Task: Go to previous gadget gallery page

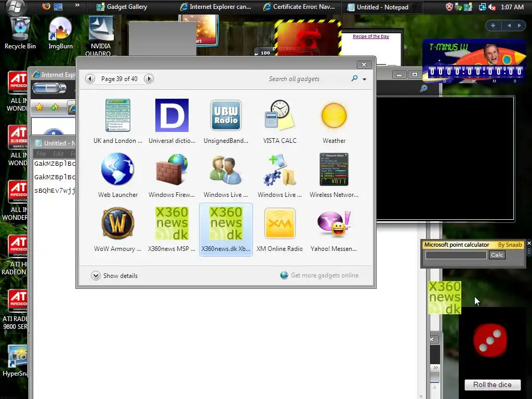Action: point(90,79)
